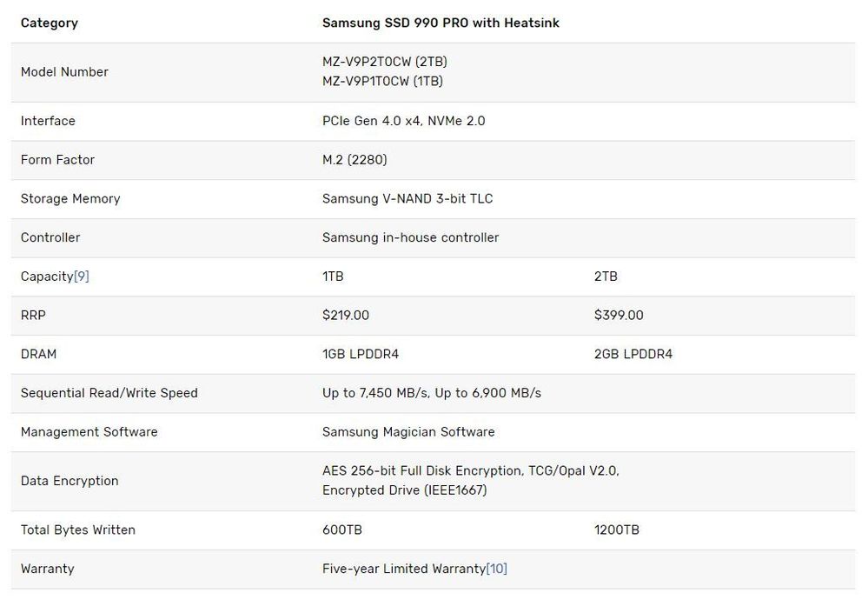Screen dimensions: 868x613
Task: Click the 2GB LPDDR4 DRAM cell
Action: pyautogui.click(x=633, y=355)
